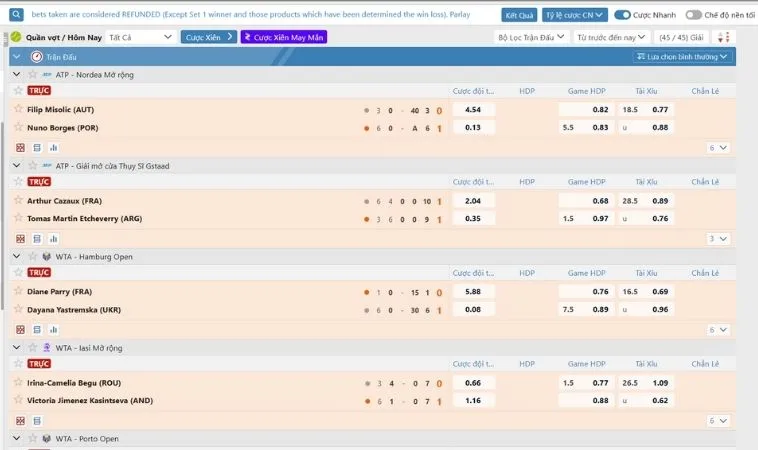Favorite the ATP Nordea league star
The width and height of the screenshot is (758, 450).
tap(30, 75)
